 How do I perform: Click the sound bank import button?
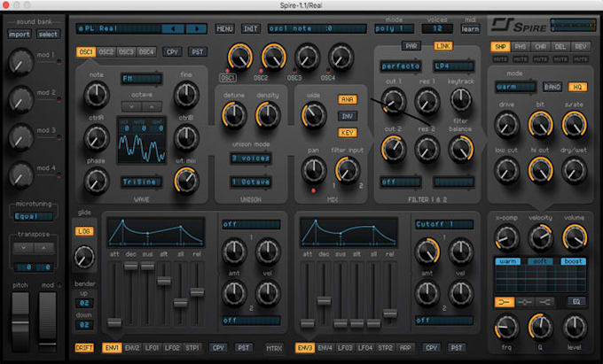(20, 35)
